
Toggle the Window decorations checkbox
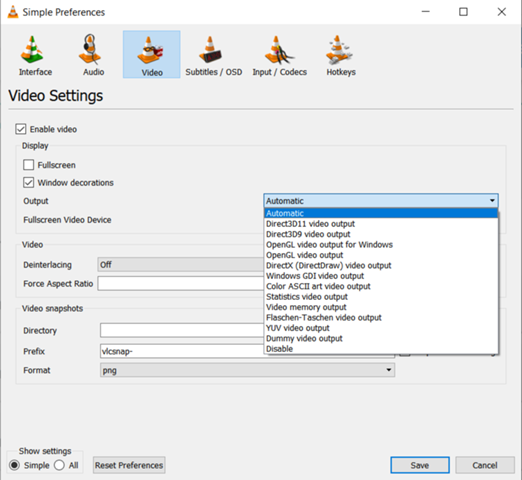coord(28,182)
